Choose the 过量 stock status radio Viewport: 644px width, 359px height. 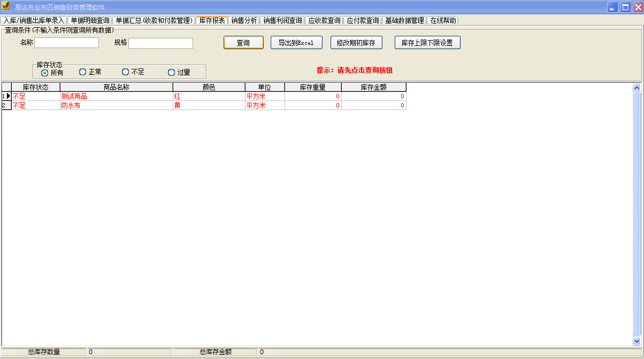(179, 73)
